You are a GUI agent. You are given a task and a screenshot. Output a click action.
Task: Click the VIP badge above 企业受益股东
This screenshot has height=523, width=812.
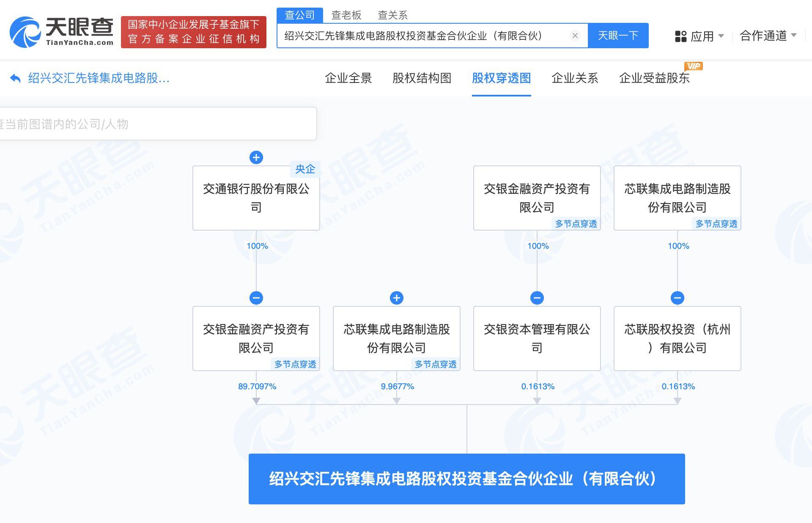pyautogui.click(x=694, y=66)
